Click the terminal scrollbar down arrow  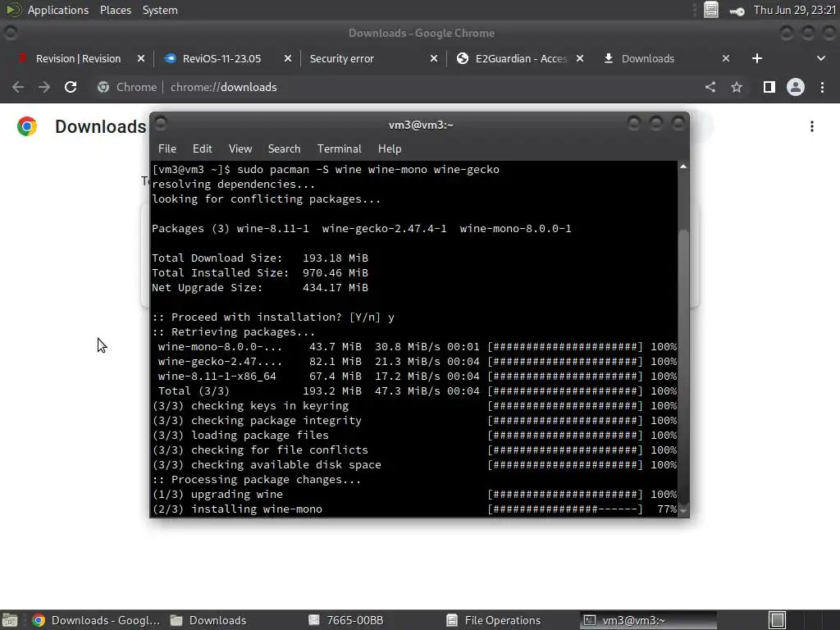tap(683, 511)
